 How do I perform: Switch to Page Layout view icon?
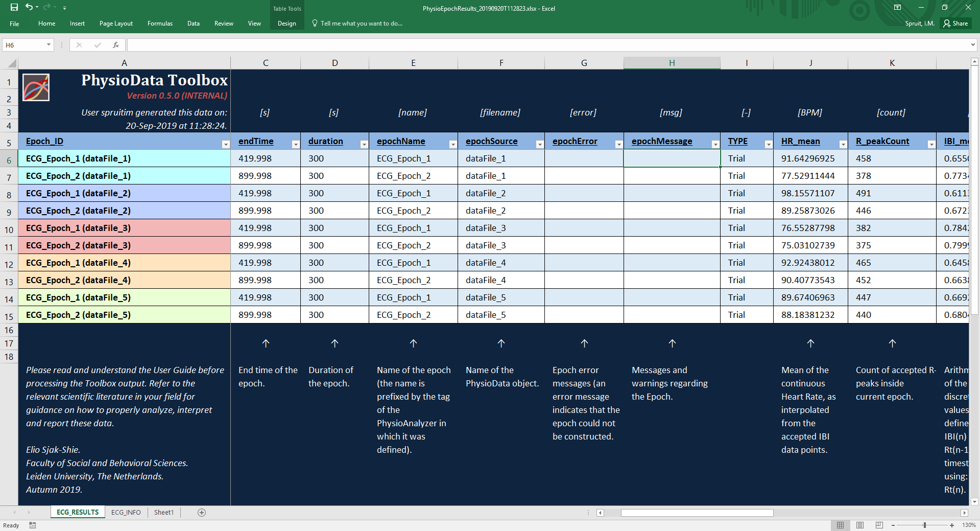(x=860, y=525)
